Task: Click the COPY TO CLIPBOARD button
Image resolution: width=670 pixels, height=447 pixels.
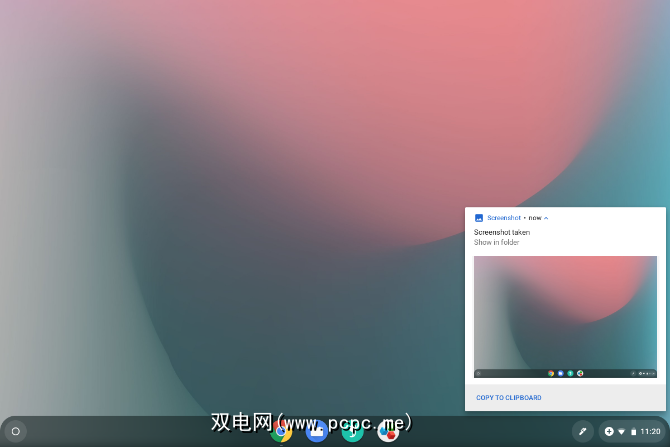Action: coord(508,398)
